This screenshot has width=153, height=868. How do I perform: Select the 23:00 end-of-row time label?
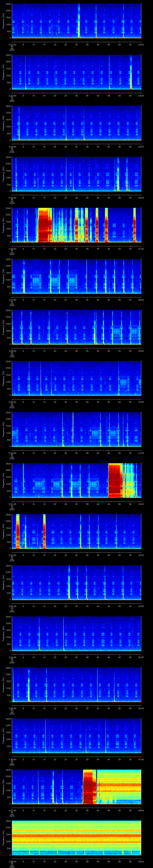[x=141, y=44]
